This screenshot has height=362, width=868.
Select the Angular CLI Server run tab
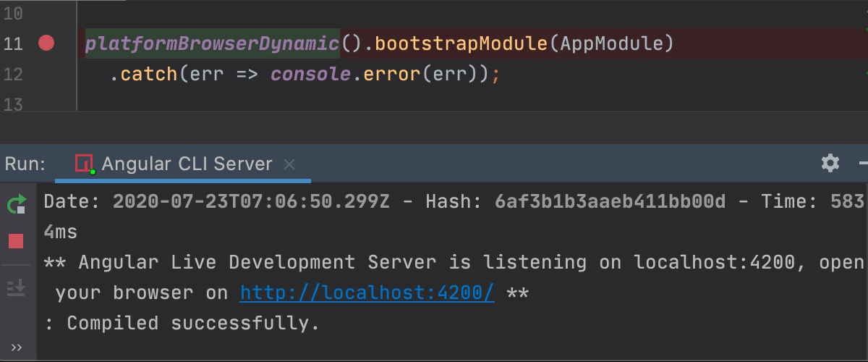point(187,164)
